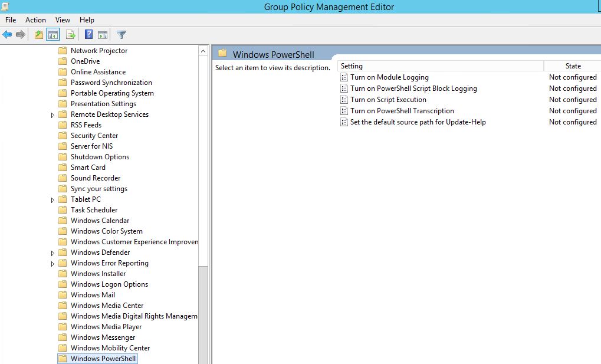Image resolution: width=601 pixels, height=364 pixels.
Task: Click Not configured state for Script Execution
Action: pos(573,100)
